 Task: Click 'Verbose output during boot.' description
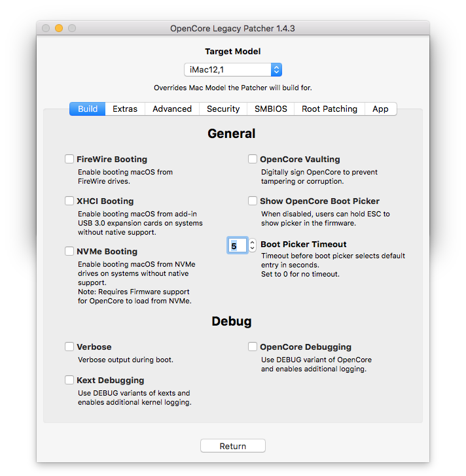point(126,360)
